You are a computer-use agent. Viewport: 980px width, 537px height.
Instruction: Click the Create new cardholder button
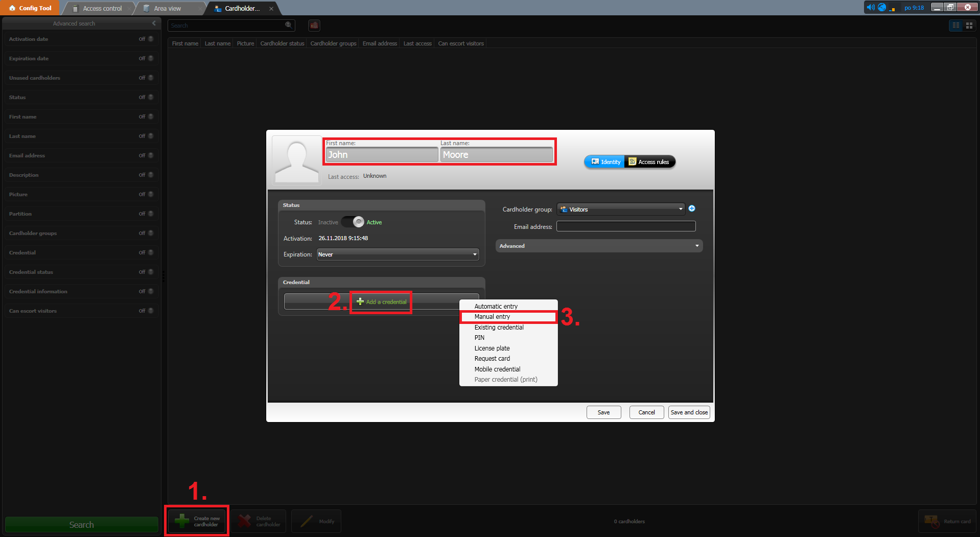197,521
